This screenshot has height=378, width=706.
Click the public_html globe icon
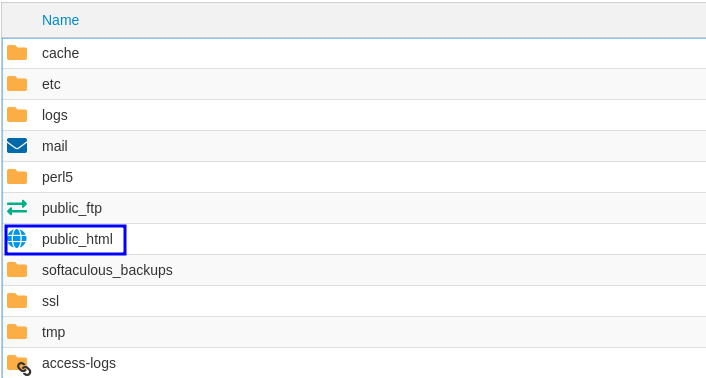[17, 239]
